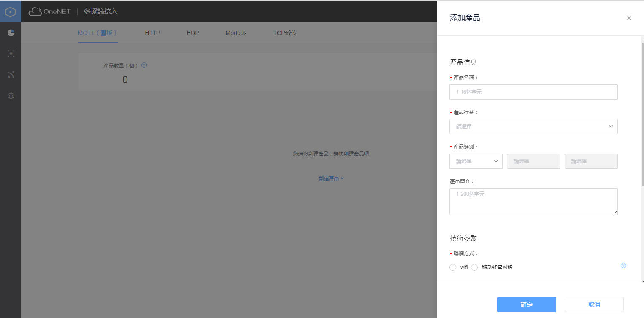Image resolution: width=644 pixels, height=318 pixels.
Task: Switch to the HTTP tab
Action: (x=152, y=33)
